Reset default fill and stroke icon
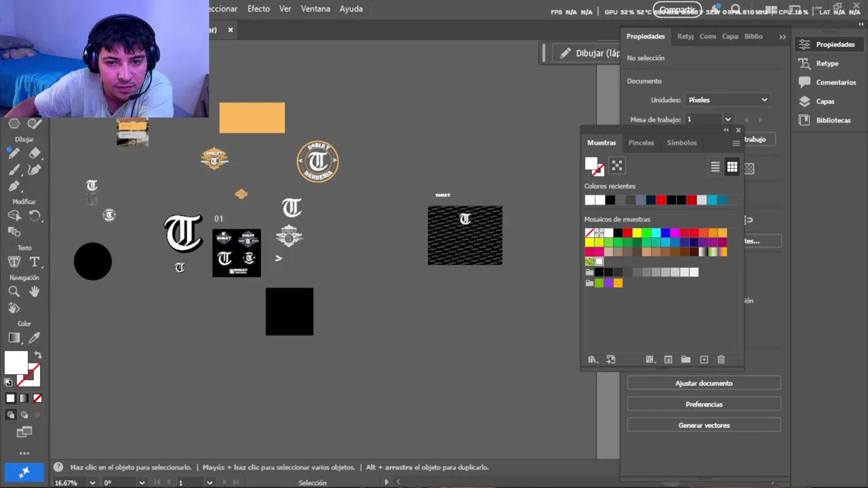 point(8,383)
